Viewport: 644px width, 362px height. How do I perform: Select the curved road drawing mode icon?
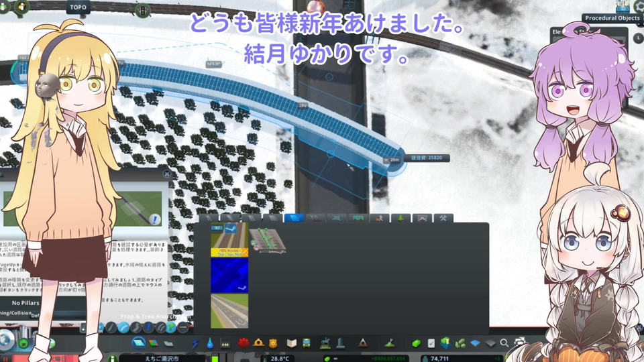tap(123, 327)
